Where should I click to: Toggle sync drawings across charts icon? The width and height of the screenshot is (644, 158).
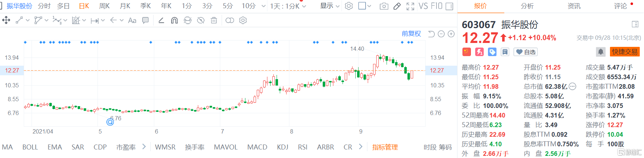(188, 20)
